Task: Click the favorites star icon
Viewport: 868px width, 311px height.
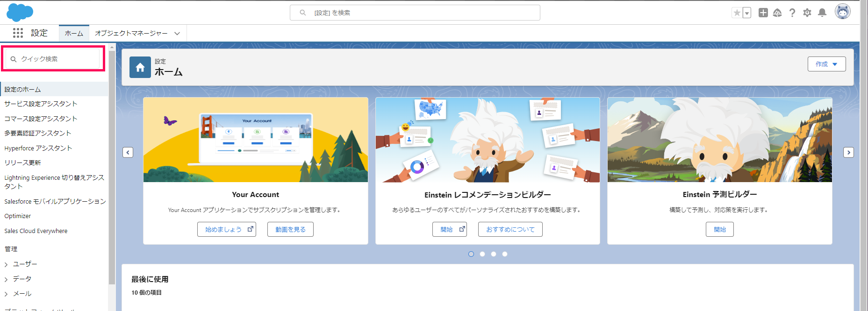Action: (x=737, y=13)
